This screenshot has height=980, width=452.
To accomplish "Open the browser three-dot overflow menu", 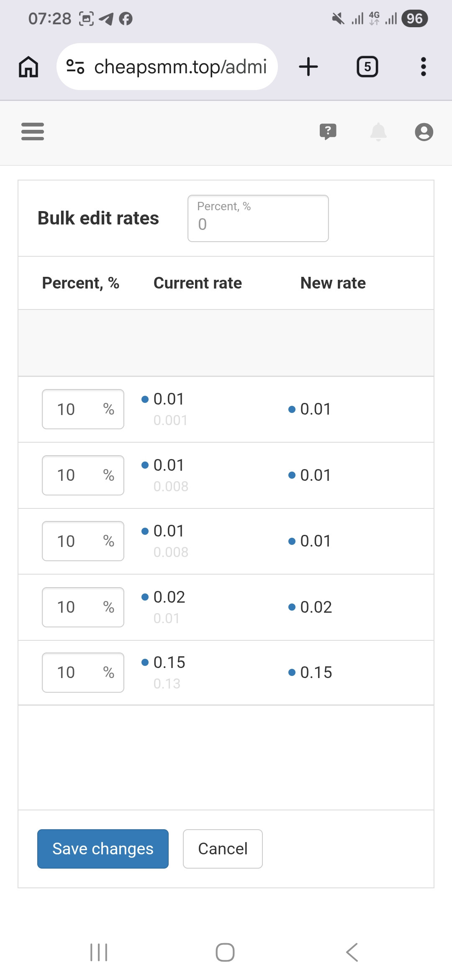I will pos(424,67).
